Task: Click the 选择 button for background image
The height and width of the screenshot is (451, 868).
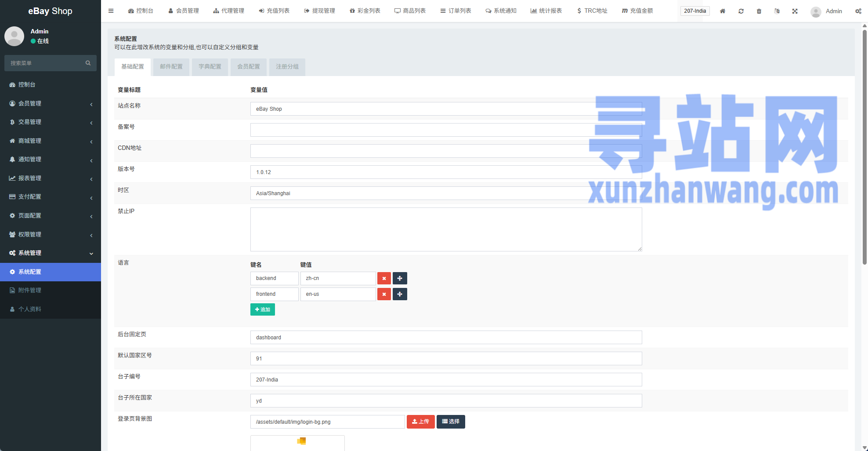Action: coord(451,422)
